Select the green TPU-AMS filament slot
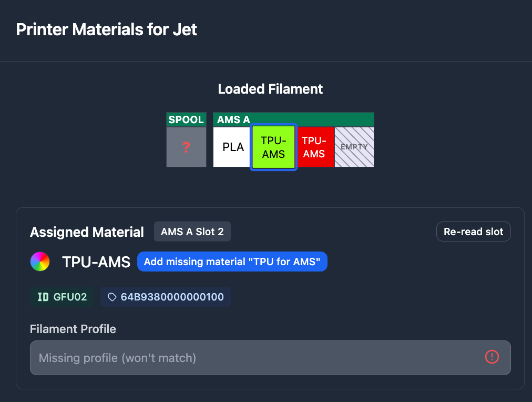Image resolution: width=532 pixels, height=402 pixels. coord(273,147)
